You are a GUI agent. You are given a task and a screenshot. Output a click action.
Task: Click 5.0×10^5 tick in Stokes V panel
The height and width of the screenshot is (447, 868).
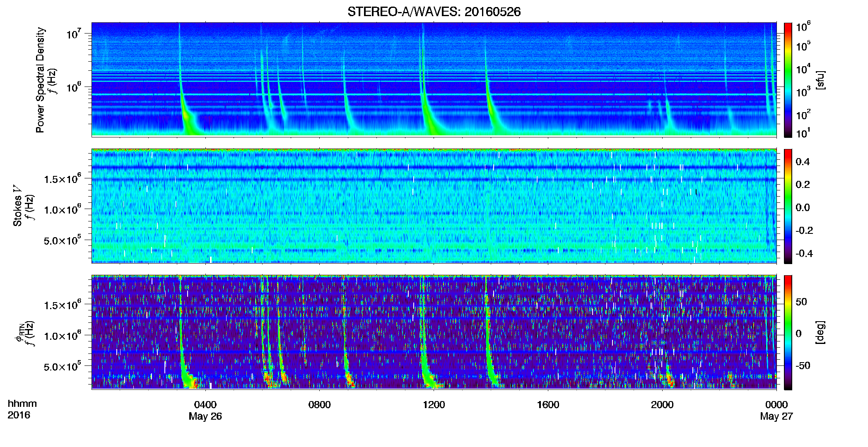coord(63,240)
